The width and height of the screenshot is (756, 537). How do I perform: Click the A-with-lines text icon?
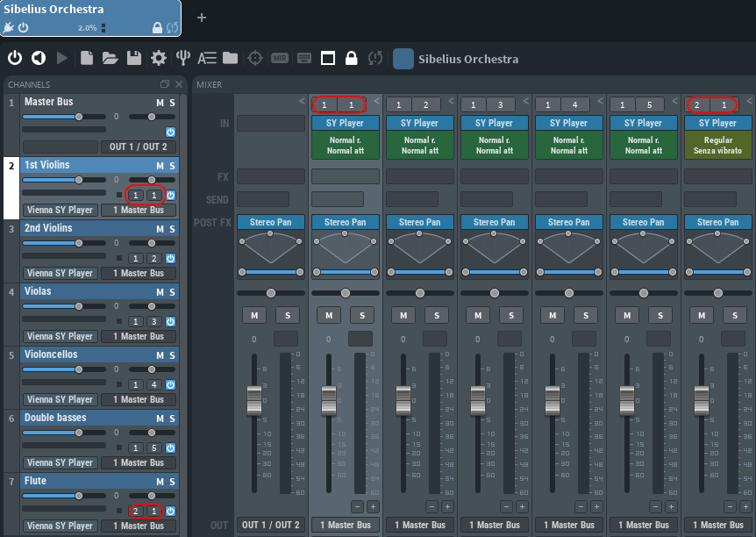[207, 59]
